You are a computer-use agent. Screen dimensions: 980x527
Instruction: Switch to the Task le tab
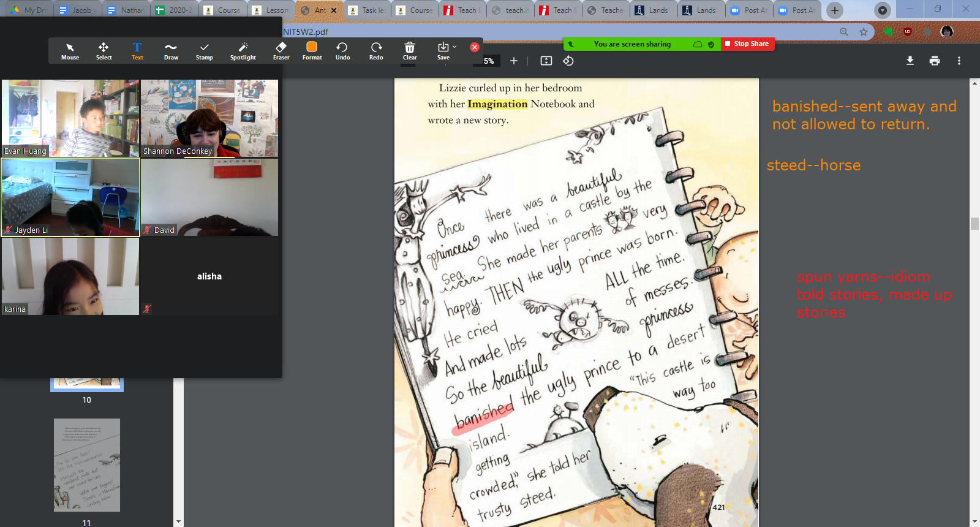pos(367,10)
